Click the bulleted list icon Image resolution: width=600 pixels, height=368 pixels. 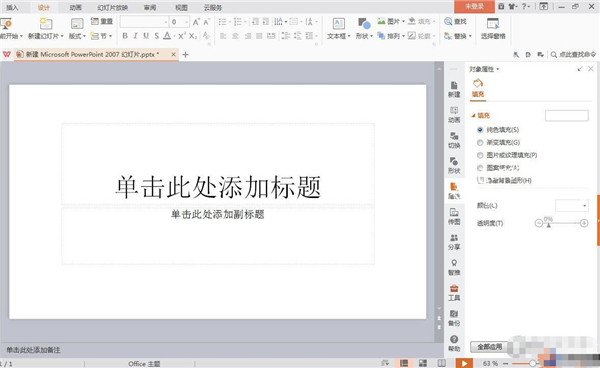(x=222, y=22)
